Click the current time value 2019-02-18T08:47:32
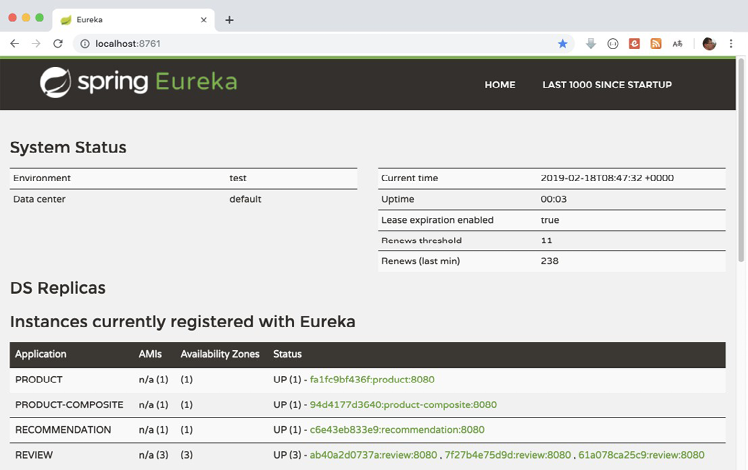 tap(607, 178)
